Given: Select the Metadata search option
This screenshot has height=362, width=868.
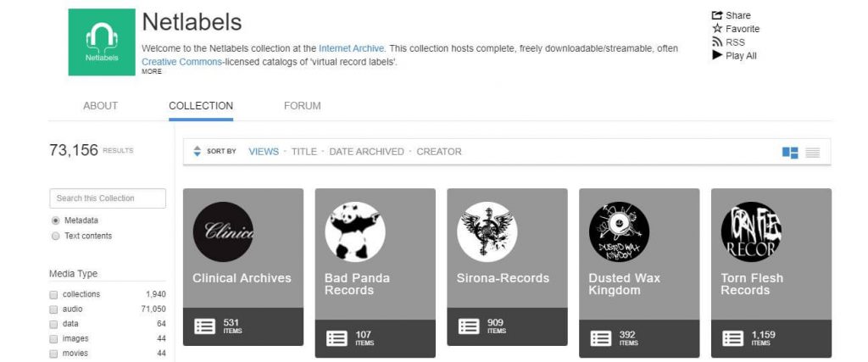Looking at the screenshot, I should point(55,220).
